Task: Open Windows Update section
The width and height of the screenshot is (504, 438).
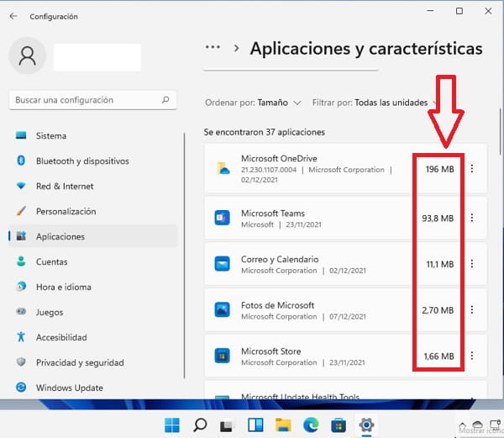Action: pos(93,388)
